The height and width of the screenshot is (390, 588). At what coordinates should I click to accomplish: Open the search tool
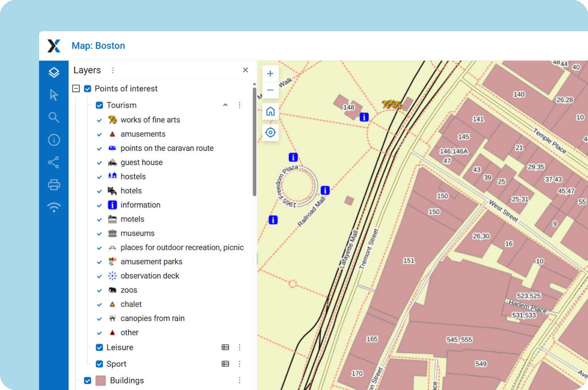pos(54,117)
